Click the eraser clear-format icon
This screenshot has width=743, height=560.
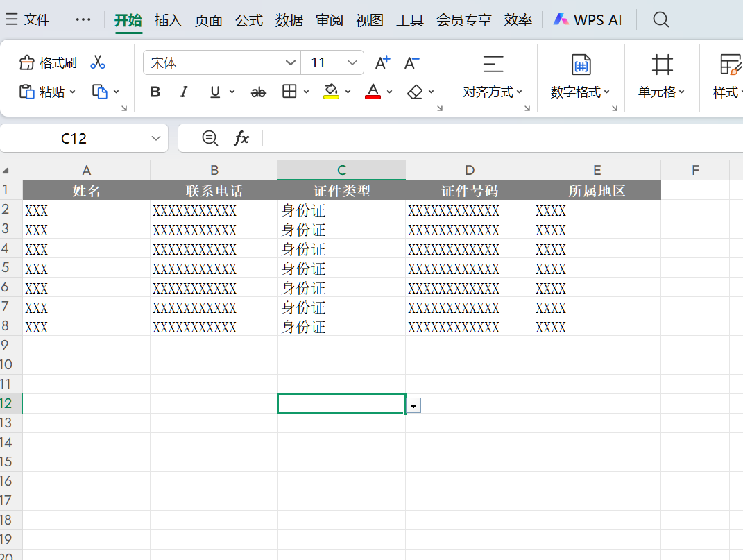[415, 92]
